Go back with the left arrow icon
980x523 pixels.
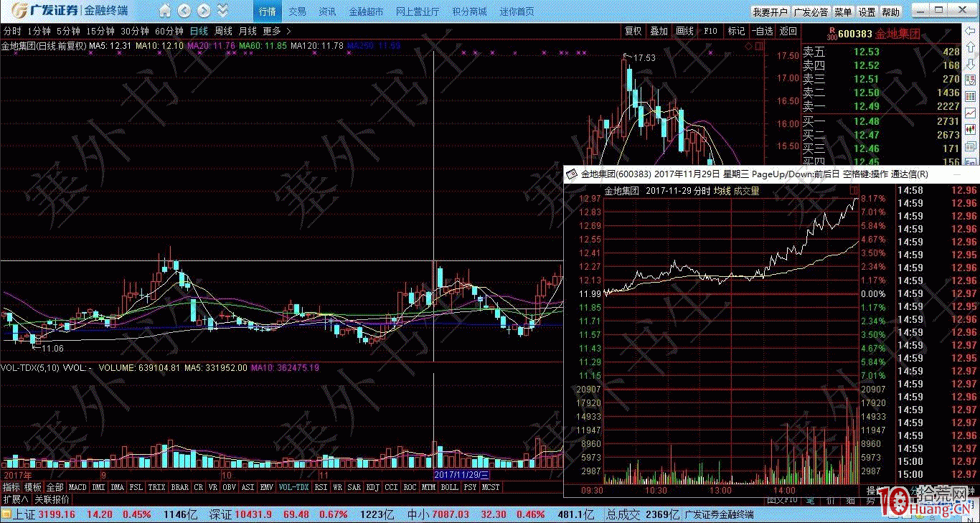pos(184,11)
